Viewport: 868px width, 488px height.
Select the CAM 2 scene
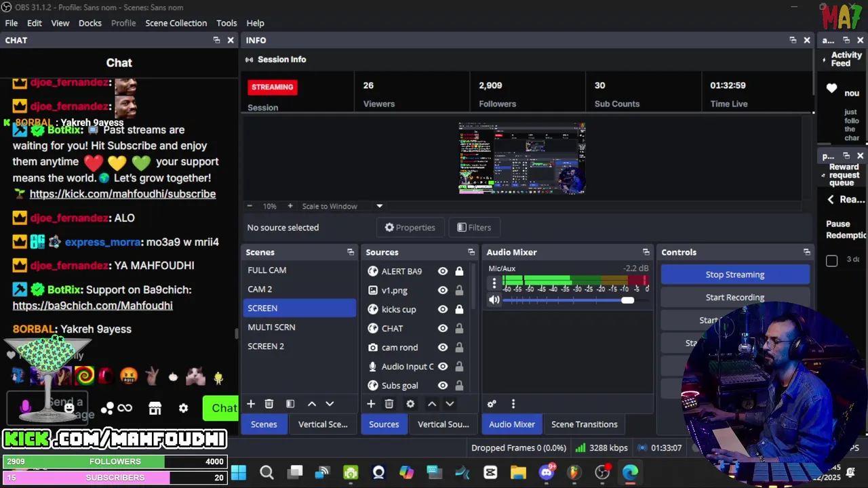(299, 289)
